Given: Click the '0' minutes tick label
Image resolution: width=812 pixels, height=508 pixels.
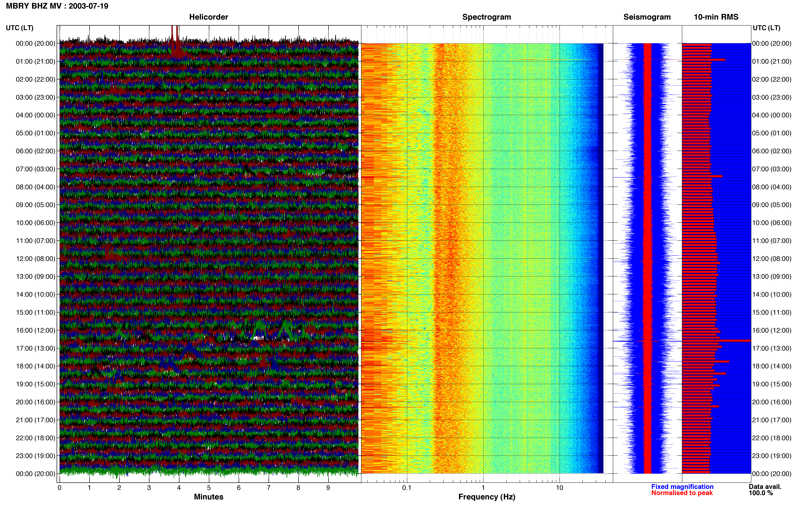Looking at the screenshot, I should point(59,488).
